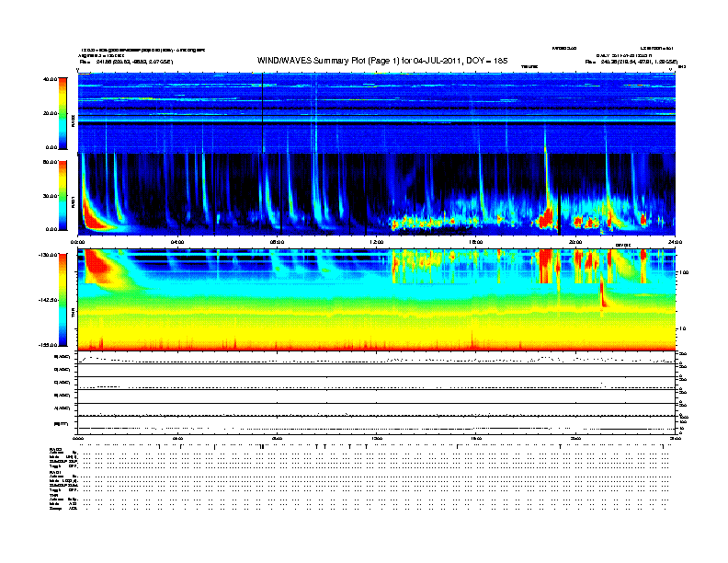The width and height of the screenshot is (728, 563).
Task: Click the 12:00 tick label under RAD1 spectrogram
Action: pos(377,242)
